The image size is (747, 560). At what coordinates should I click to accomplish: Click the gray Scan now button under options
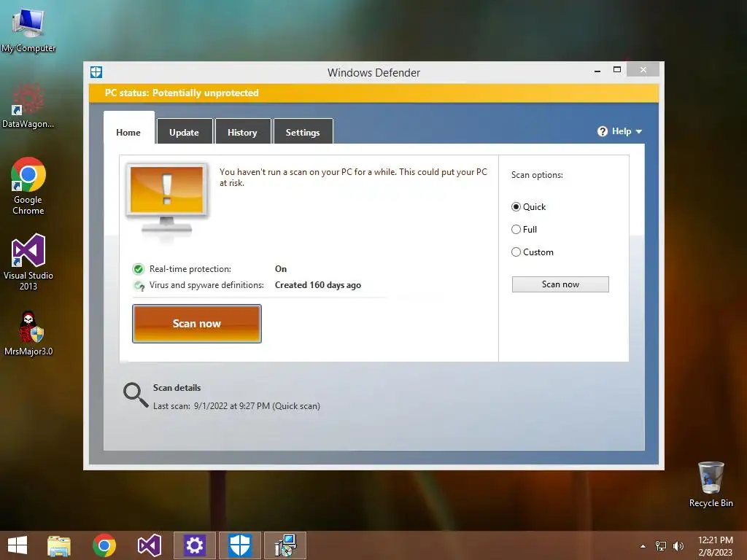[x=560, y=284]
